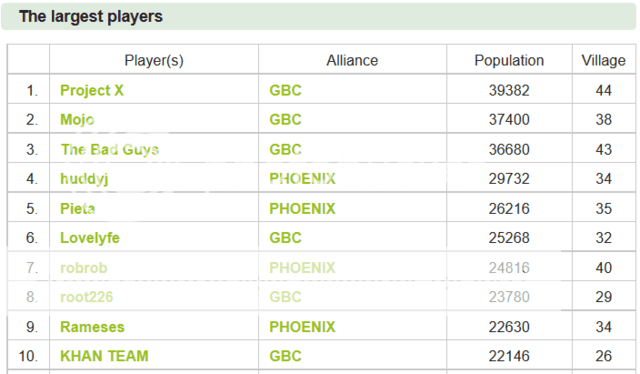
Task: Click PHOENIX alliance in huddyj row
Action: click(x=302, y=179)
